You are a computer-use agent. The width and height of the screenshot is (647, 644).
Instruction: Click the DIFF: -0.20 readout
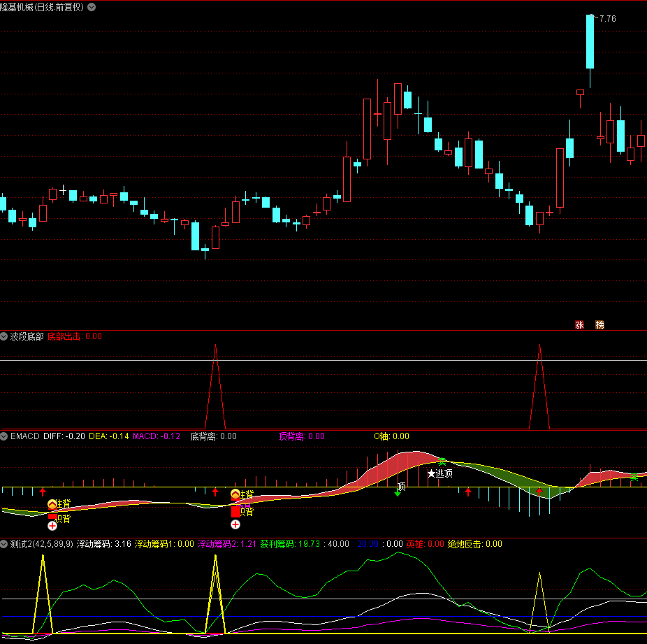[x=64, y=436]
